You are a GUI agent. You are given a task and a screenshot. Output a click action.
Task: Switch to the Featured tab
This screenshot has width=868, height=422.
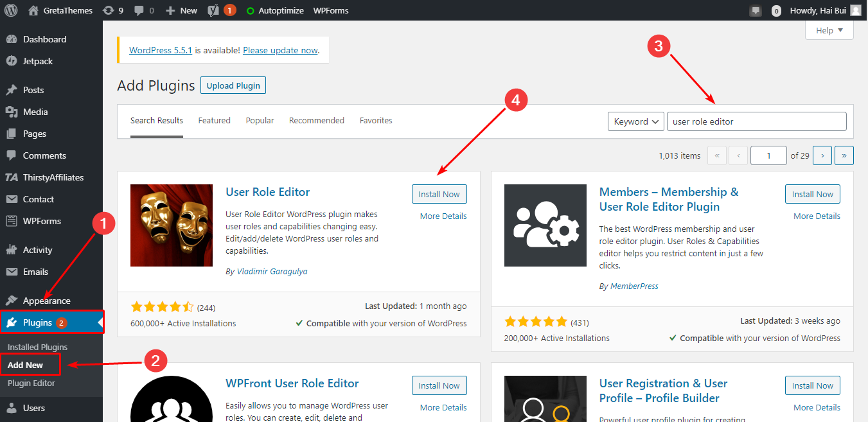pyautogui.click(x=214, y=121)
